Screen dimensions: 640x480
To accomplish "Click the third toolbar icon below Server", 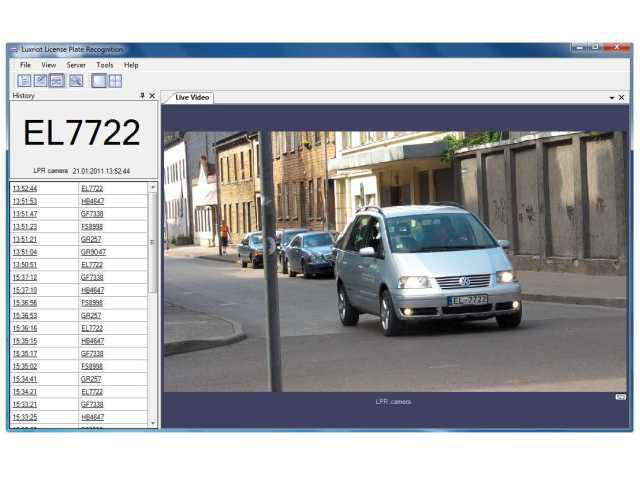I will (57, 81).
